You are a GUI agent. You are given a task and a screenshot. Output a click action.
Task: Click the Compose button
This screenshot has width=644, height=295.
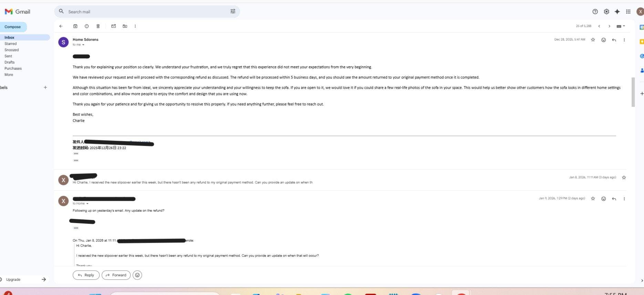coord(13,27)
